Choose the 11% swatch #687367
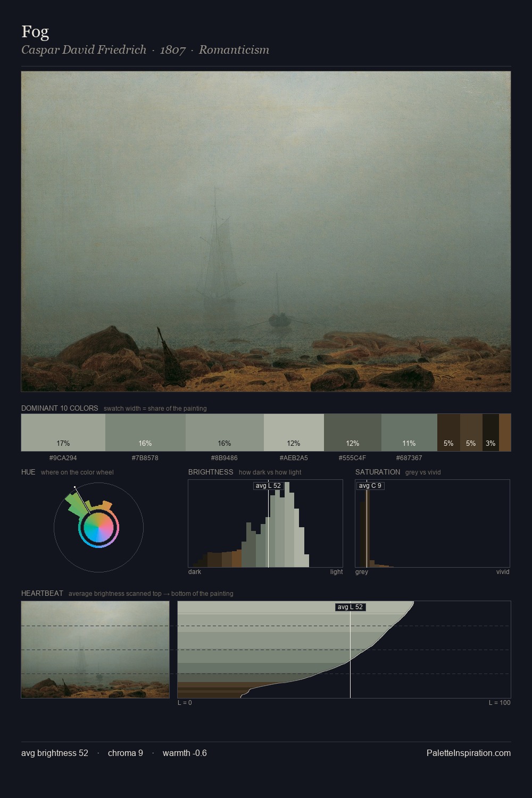 (409, 433)
